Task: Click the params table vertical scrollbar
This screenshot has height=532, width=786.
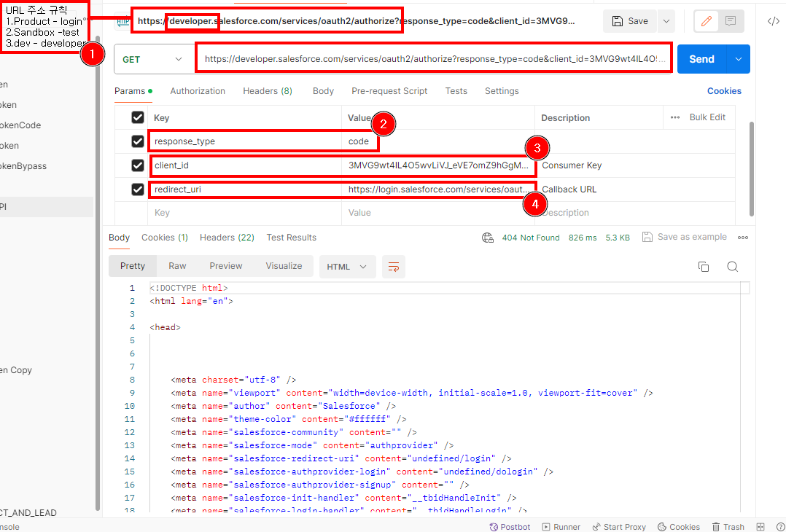Action: click(752, 169)
